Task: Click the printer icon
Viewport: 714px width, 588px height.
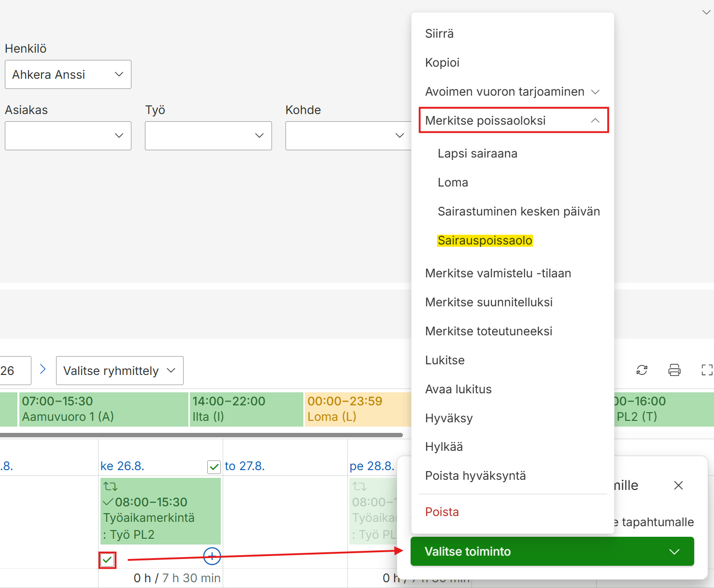Action: [674, 370]
